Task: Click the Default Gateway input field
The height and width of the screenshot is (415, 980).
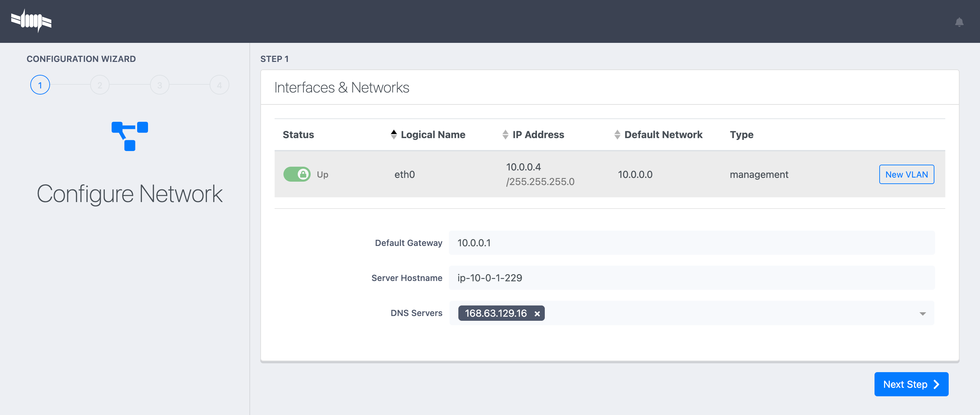Action: tap(692, 243)
